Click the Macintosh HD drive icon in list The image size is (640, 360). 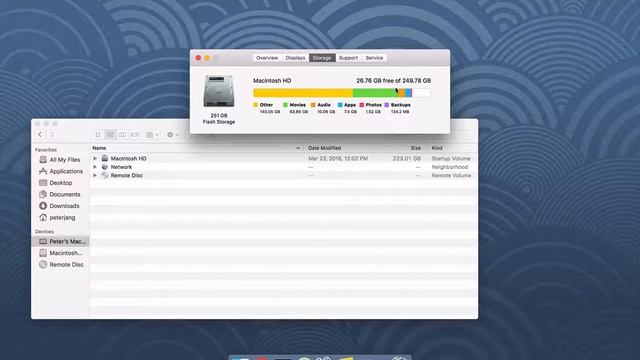[105, 158]
